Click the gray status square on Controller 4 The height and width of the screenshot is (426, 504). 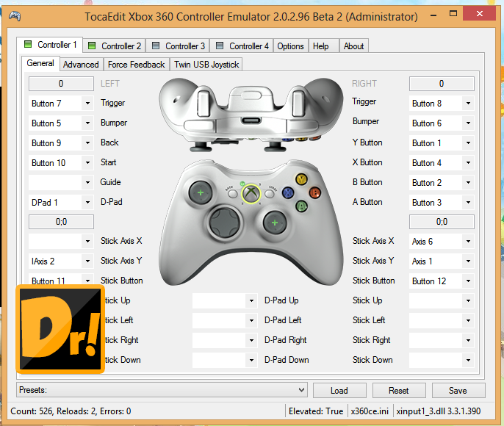220,46
